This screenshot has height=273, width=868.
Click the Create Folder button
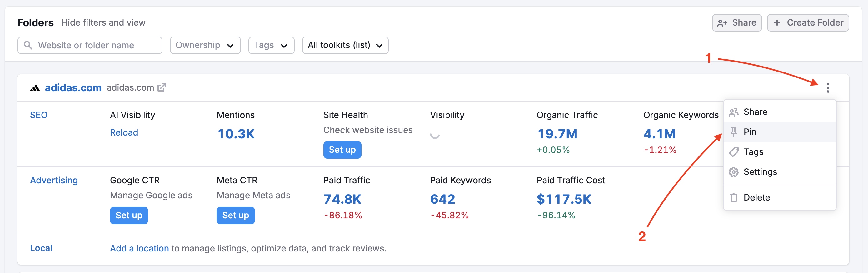[808, 22]
